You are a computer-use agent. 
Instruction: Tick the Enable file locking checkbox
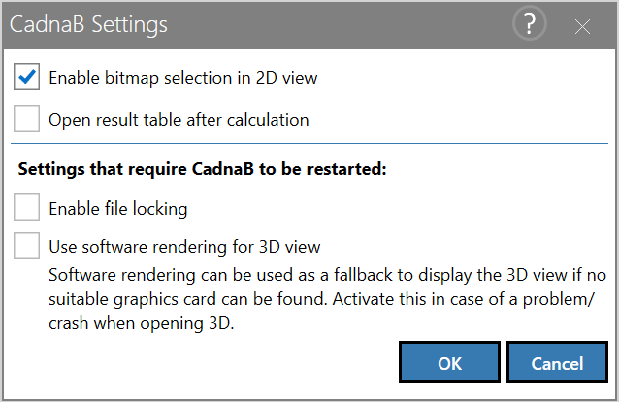coord(27,207)
